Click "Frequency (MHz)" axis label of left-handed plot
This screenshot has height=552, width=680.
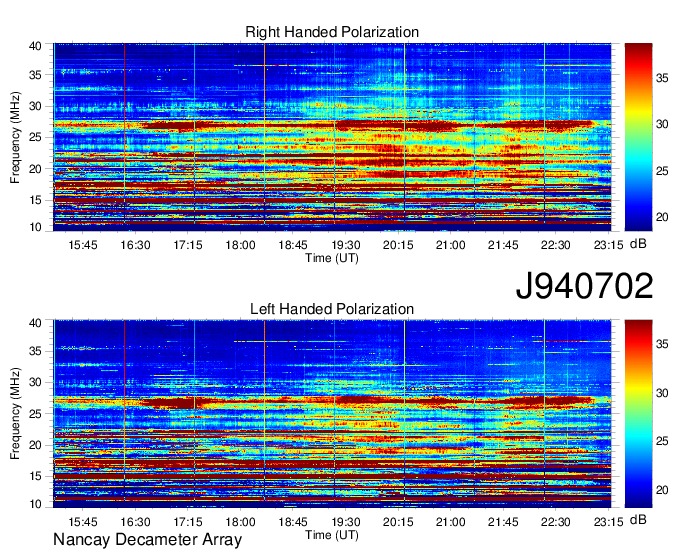click(15, 414)
